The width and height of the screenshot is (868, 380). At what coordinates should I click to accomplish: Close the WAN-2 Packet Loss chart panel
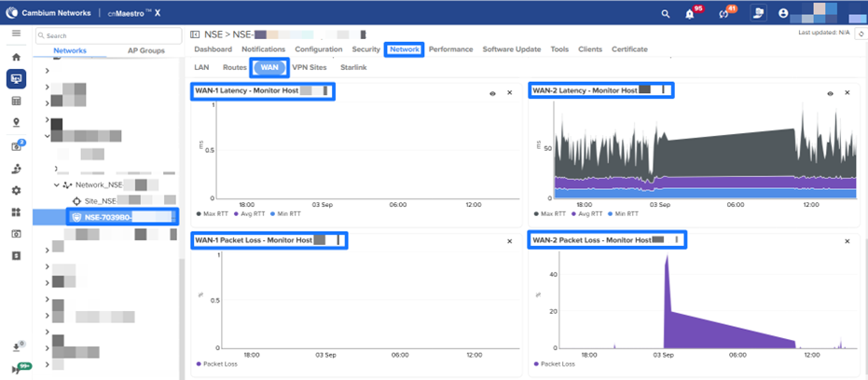coord(847,241)
